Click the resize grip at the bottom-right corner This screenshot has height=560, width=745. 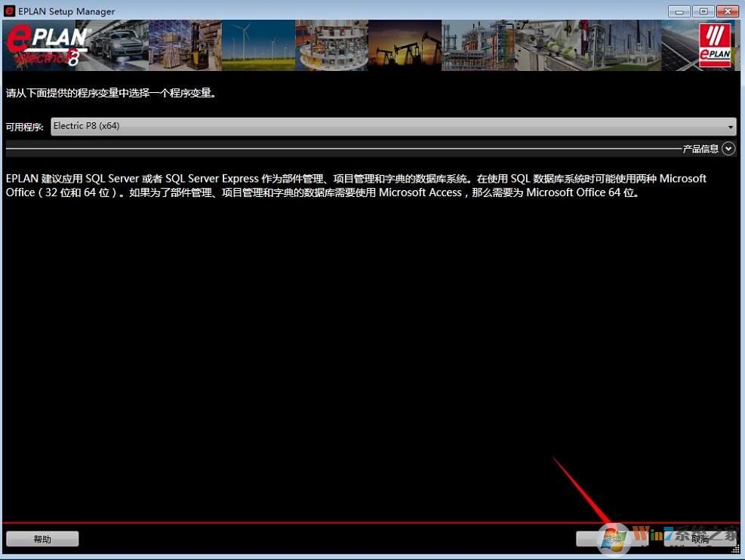(x=736, y=549)
